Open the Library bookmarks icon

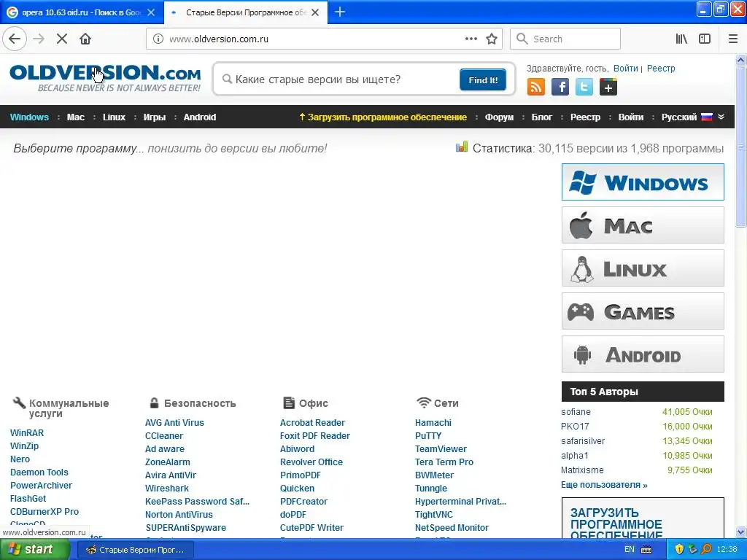681,39
